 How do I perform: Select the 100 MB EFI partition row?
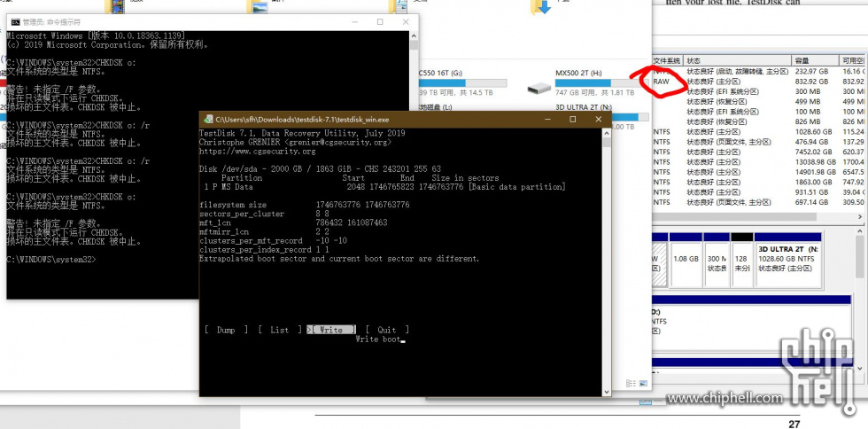point(758,112)
